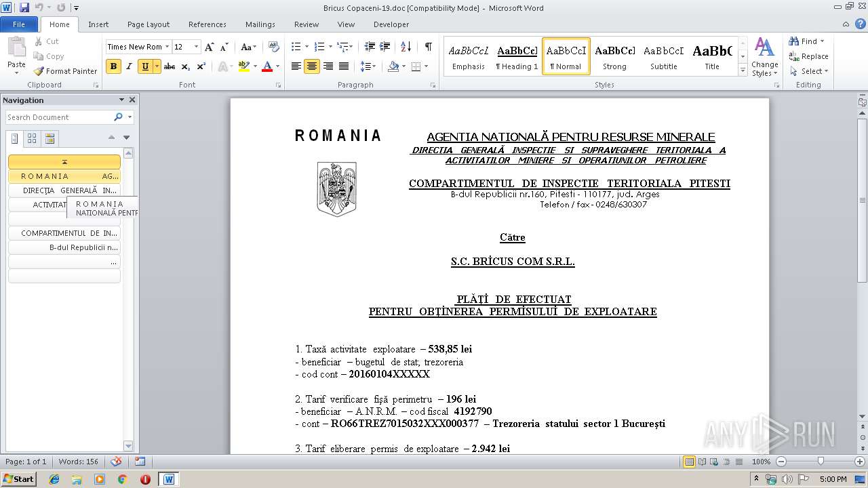The height and width of the screenshot is (488, 868).
Task: Toggle Bold formatting
Action: pos(113,66)
